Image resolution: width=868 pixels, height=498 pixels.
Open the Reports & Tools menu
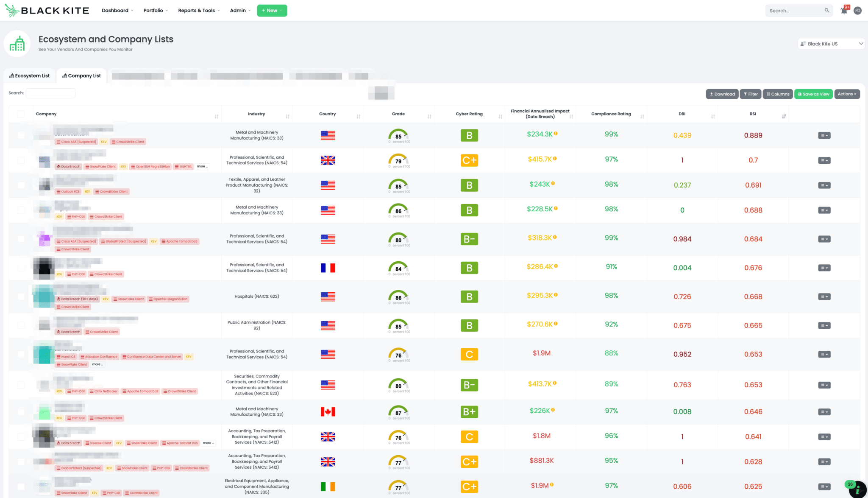[x=196, y=10]
